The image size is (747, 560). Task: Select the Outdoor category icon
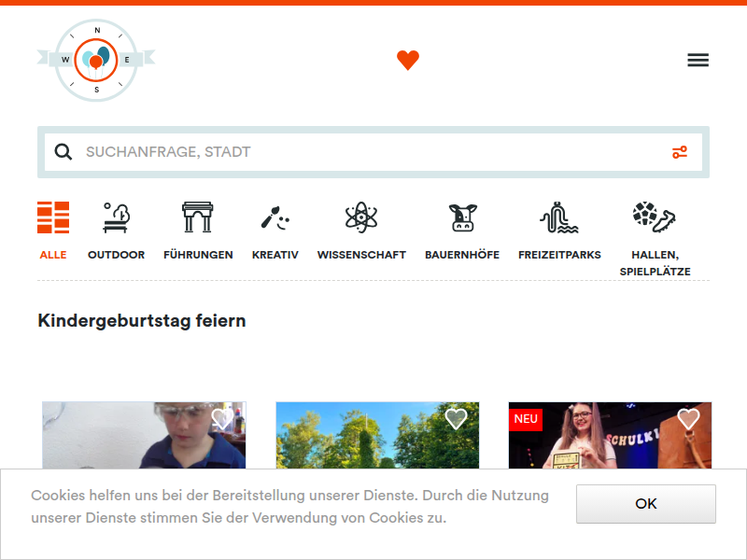[116, 217]
